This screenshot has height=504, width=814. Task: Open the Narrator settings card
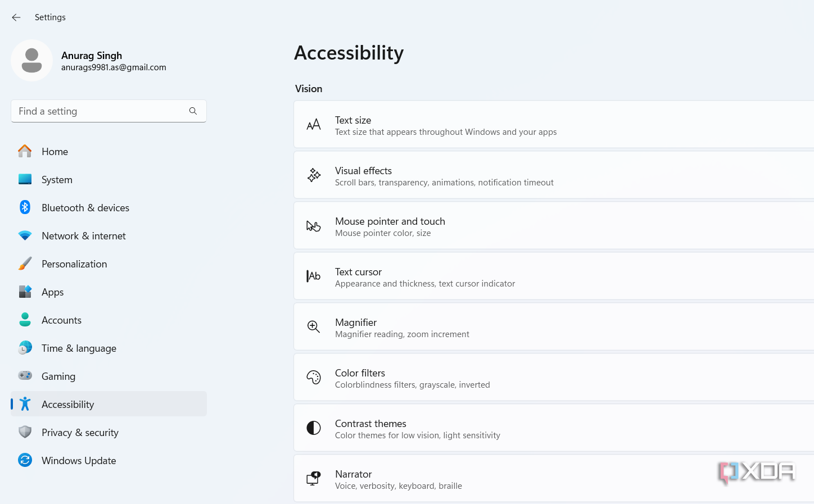554,479
